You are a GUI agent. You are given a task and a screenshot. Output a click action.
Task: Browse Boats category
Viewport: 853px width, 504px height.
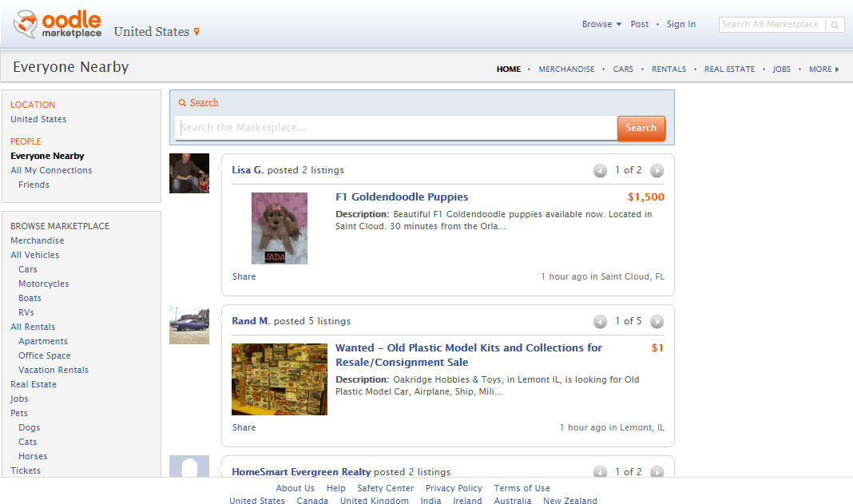click(30, 298)
